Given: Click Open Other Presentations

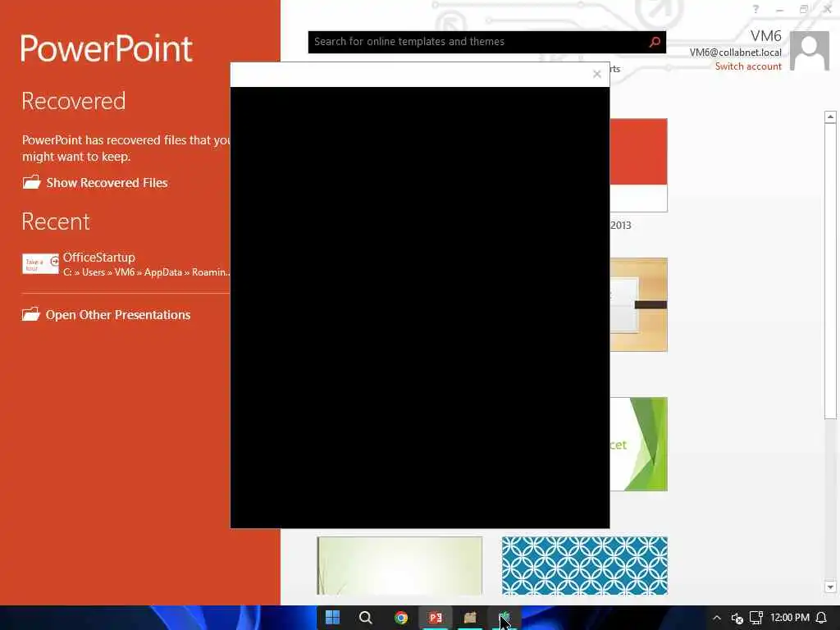Looking at the screenshot, I should click(106, 314).
